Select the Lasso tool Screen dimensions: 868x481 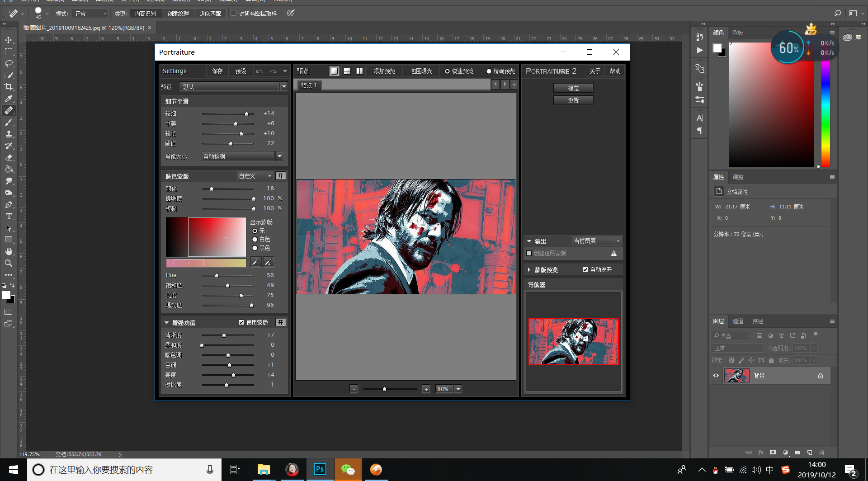(9, 63)
